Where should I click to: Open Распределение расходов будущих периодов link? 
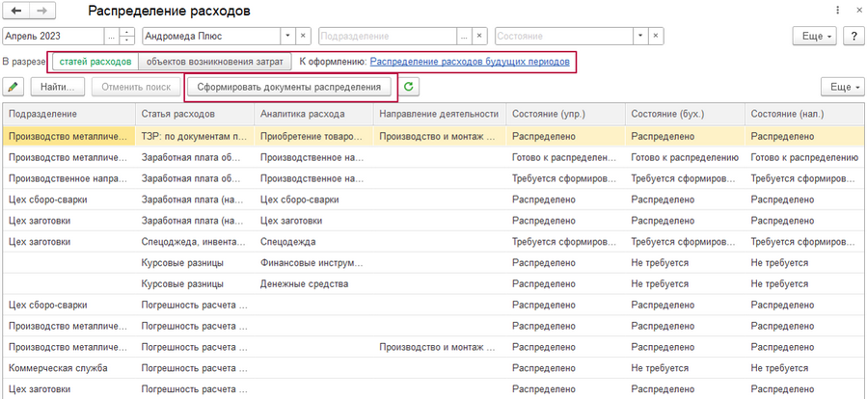coord(470,62)
